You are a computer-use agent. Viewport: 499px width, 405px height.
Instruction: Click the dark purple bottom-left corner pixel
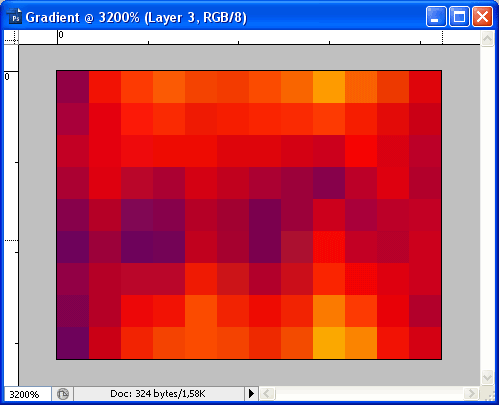(x=73, y=343)
